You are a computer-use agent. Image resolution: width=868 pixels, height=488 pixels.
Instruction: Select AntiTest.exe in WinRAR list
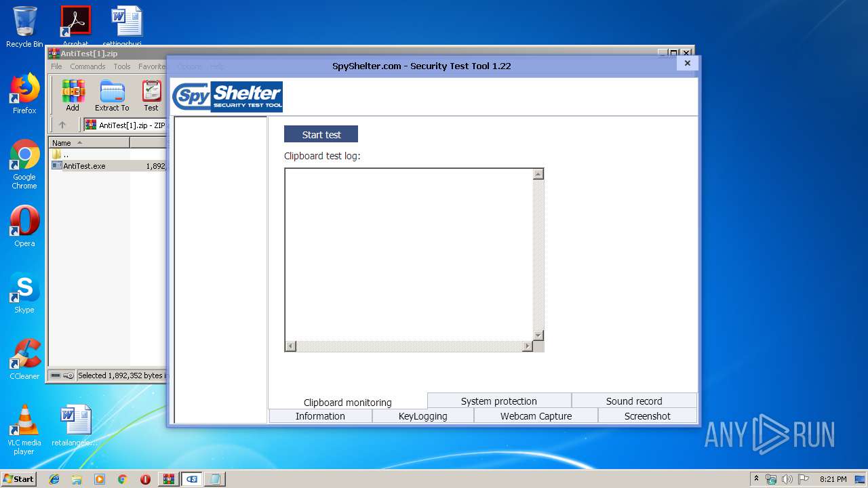84,166
